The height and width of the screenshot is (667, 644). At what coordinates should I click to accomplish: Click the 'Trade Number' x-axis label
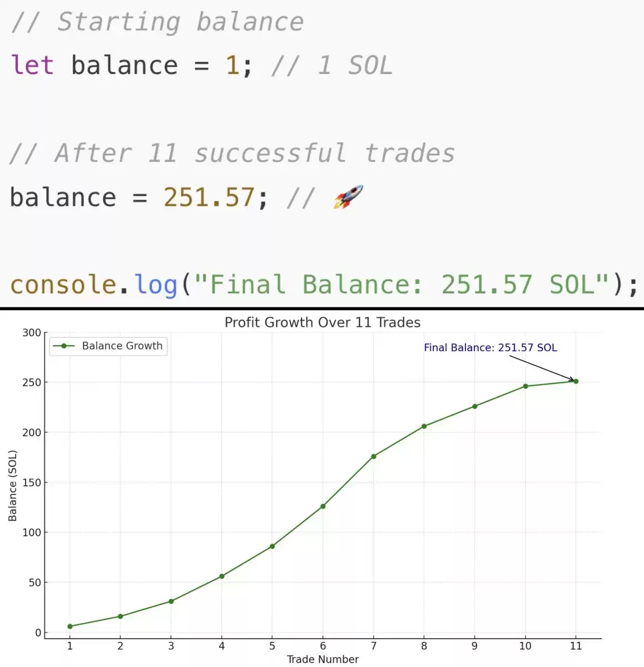click(323, 659)
